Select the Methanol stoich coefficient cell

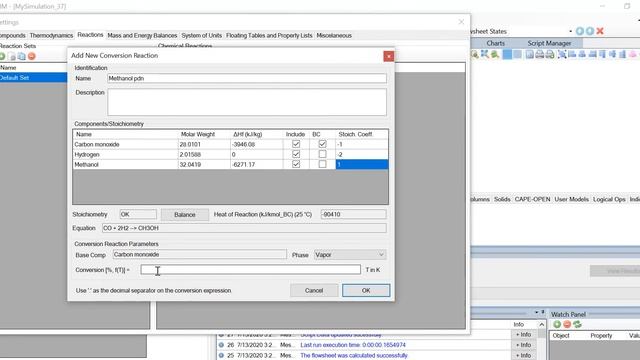(x=362, y=164)
